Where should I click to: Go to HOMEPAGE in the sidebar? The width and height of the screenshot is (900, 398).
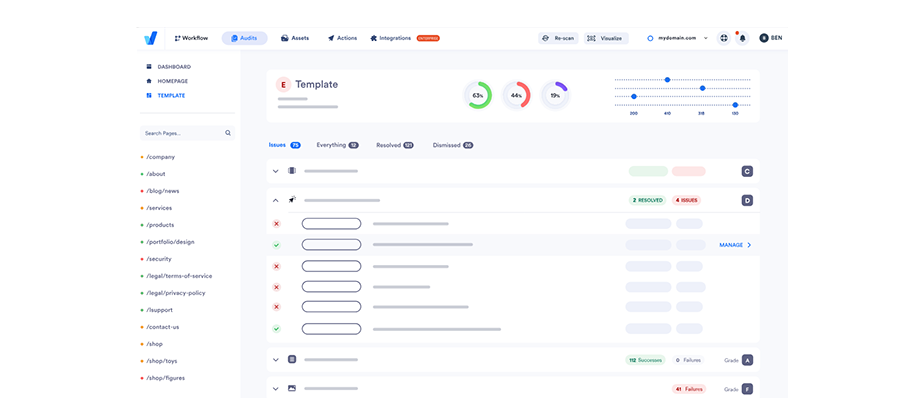pyautogui.click(x=167, y=81)
